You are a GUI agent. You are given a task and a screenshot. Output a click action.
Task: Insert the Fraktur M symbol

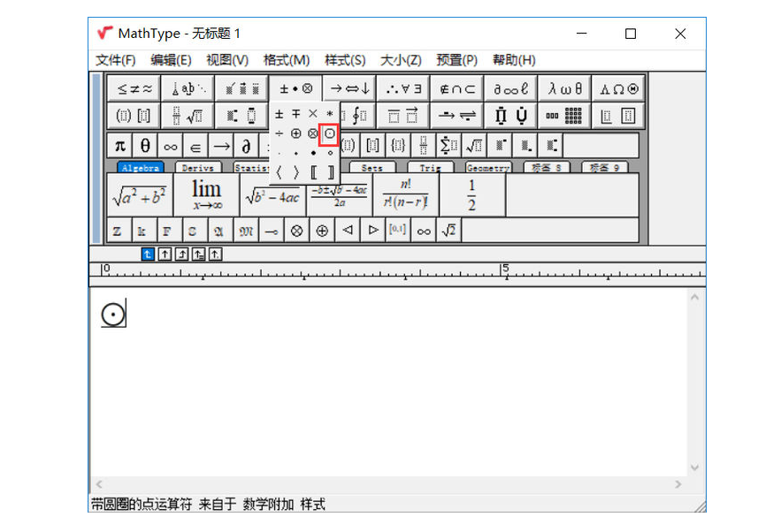click(x=246, y=231)
